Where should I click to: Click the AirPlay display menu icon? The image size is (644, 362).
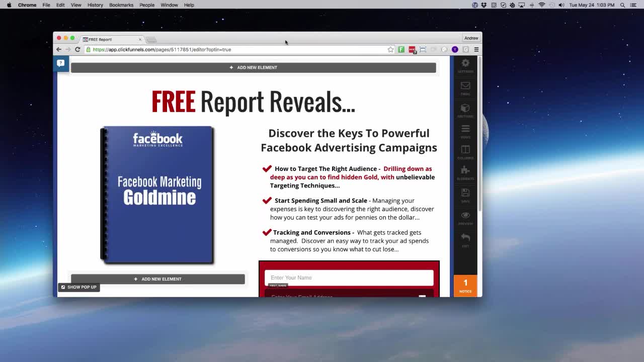point(522,5)
